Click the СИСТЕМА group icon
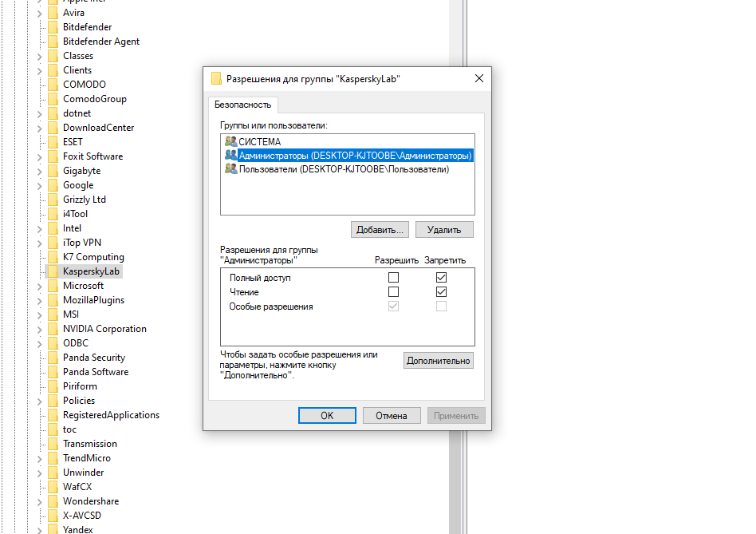The image size is (756, 534). (231, 140)
